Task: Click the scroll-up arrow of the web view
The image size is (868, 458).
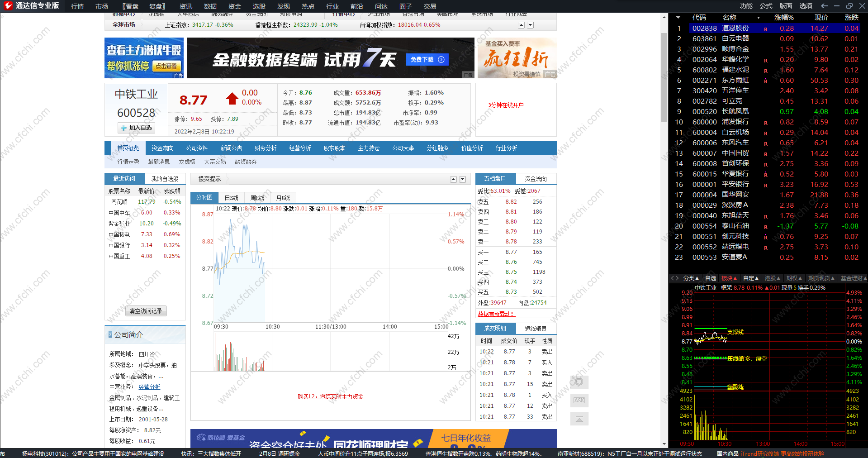Action: (664, 18)
